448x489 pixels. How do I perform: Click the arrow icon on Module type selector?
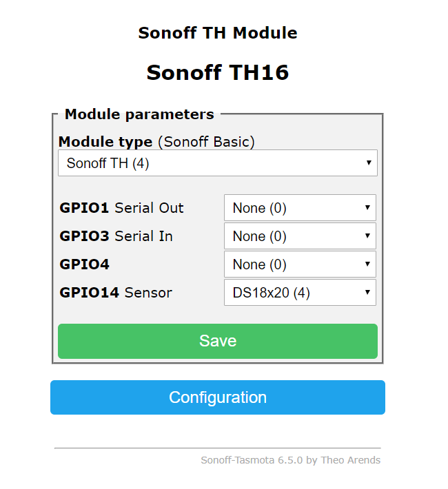369,163
